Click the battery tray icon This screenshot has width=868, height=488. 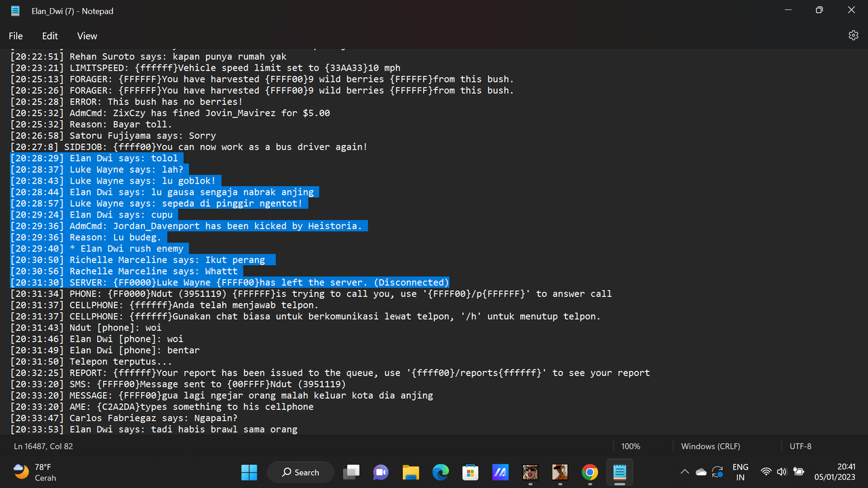point(799,472)
